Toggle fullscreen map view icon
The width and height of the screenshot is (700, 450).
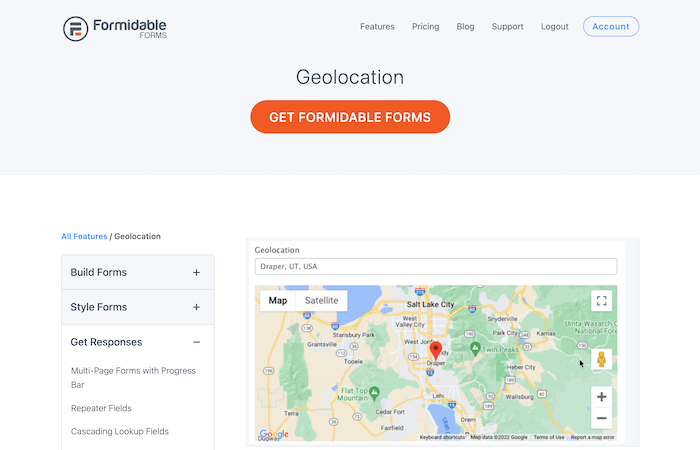click(601, 300)
